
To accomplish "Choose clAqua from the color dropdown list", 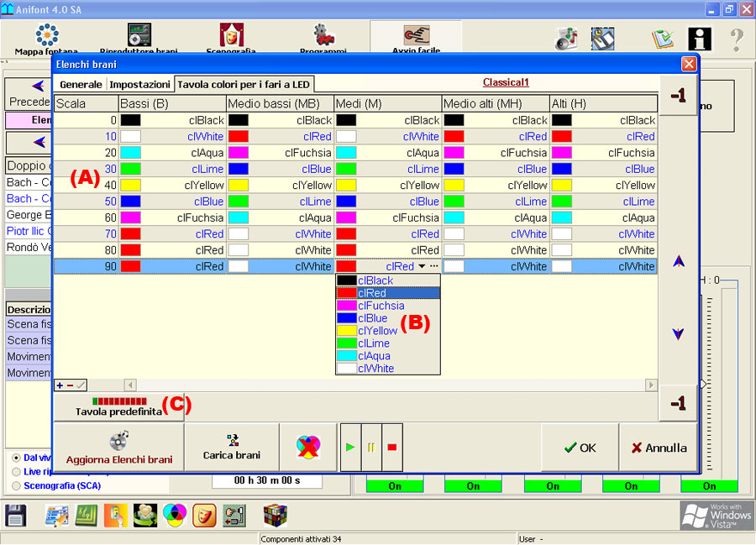I will 388,355.
